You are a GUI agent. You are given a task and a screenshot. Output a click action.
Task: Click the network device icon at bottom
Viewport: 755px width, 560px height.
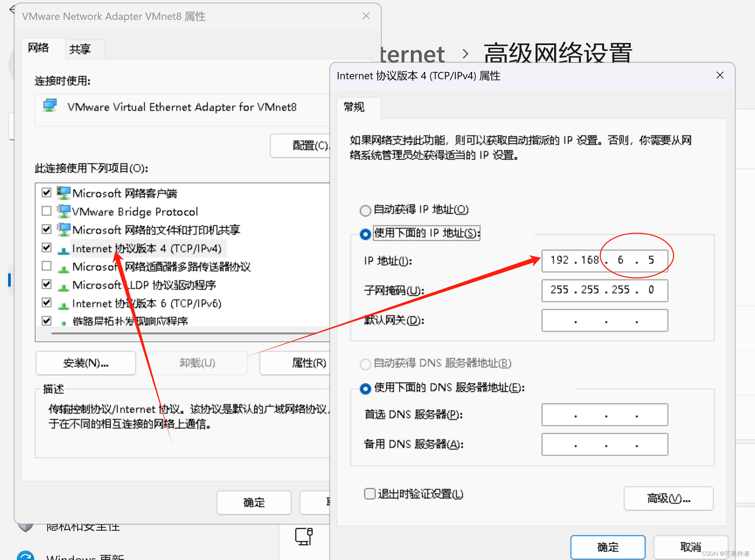pos(304,536)
